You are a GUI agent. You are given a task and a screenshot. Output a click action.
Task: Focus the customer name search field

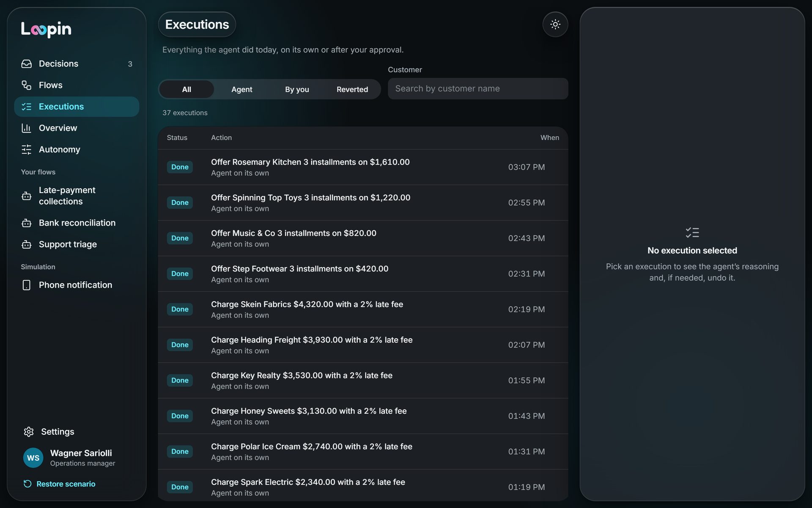(x=478, y=88)
